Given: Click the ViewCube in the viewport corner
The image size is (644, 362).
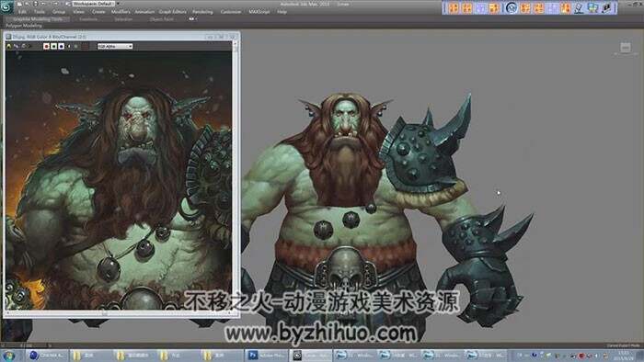Looking at the screenshot, I should click(626, 48).
